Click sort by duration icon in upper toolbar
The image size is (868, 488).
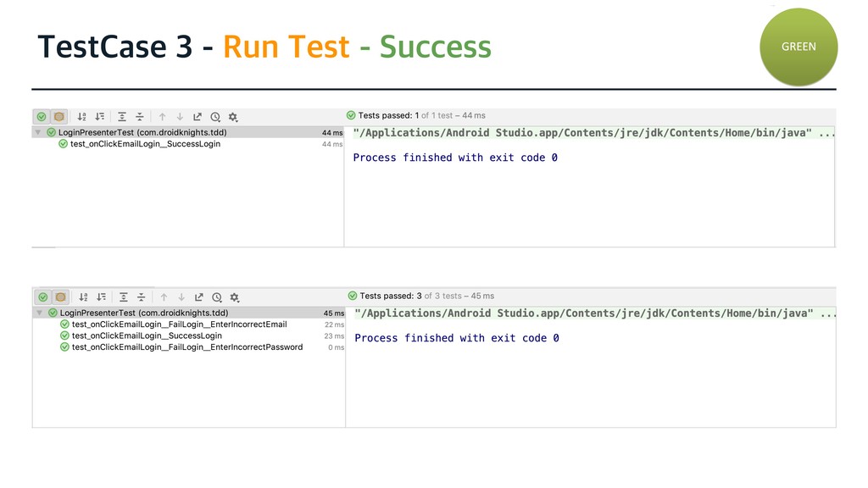[x=100, y=117]
